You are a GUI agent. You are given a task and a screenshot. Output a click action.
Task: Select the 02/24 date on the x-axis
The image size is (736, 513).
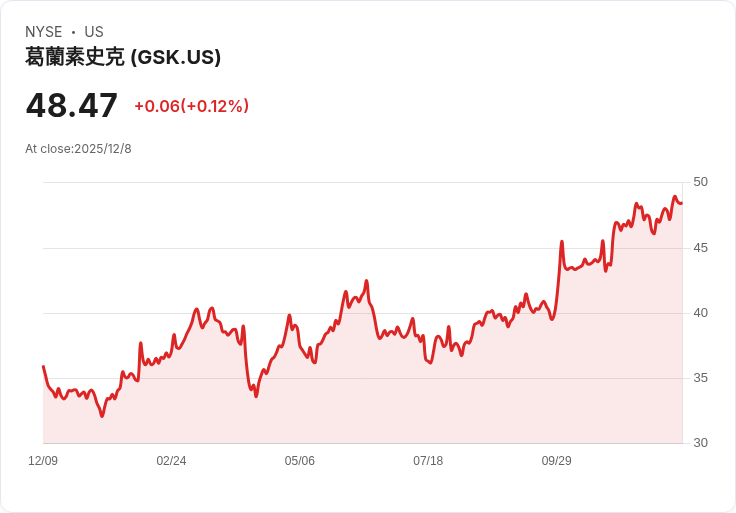(171, 461)
